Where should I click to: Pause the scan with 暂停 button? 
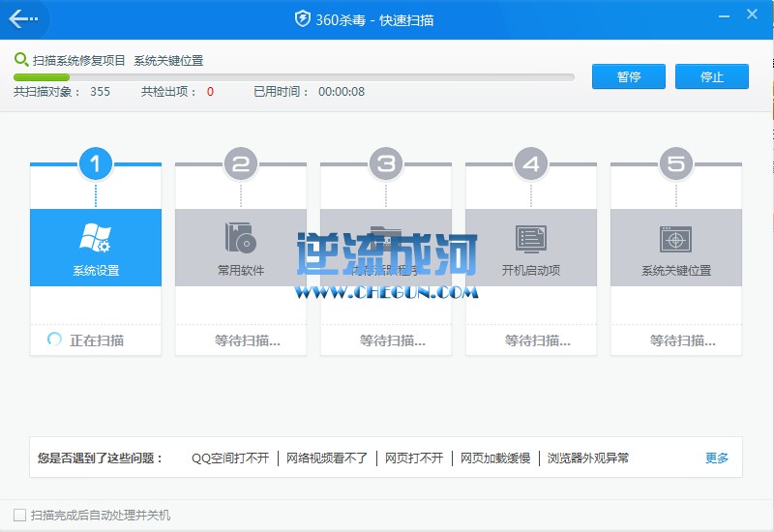[628, 76]
